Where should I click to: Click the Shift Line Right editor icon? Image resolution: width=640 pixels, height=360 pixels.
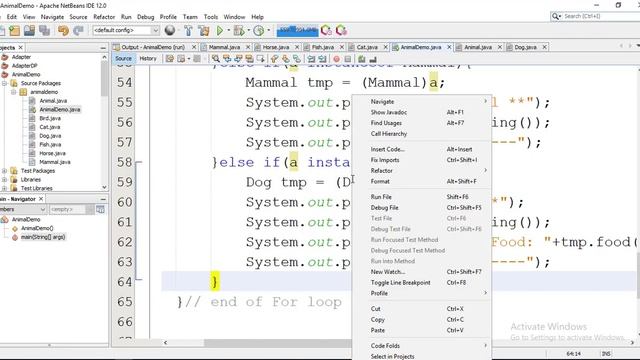[322, 59]
